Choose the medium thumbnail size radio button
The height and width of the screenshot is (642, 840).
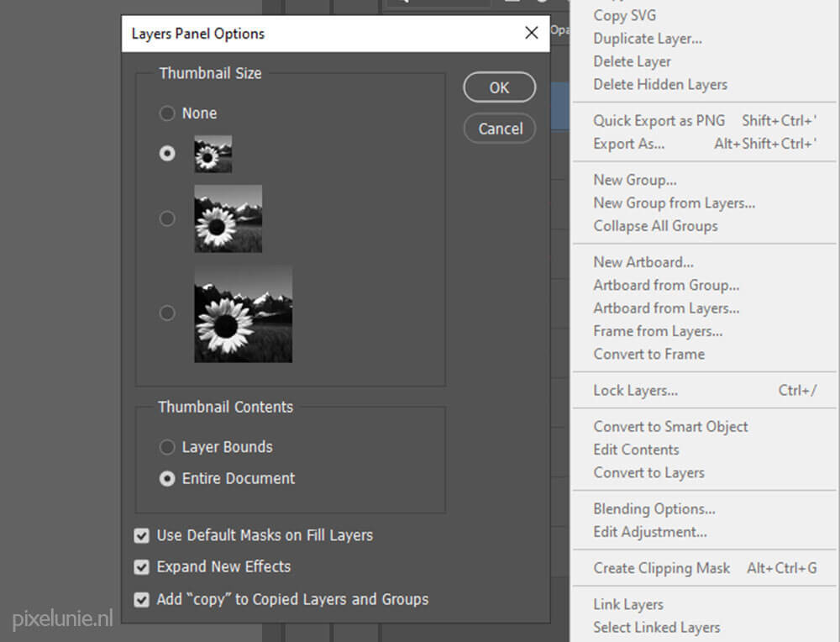pos(167,218)
